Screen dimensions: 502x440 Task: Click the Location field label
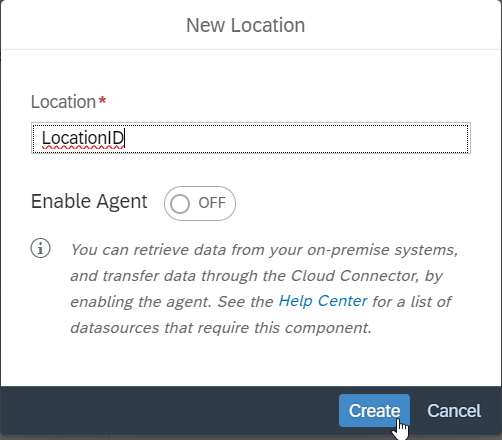(63, 102)
